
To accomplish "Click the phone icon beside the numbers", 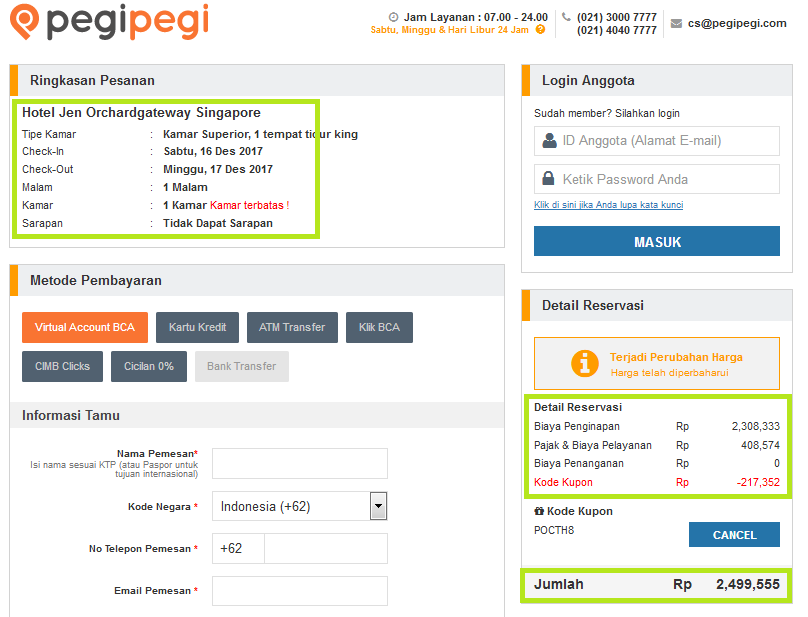I will coord(566,16).
